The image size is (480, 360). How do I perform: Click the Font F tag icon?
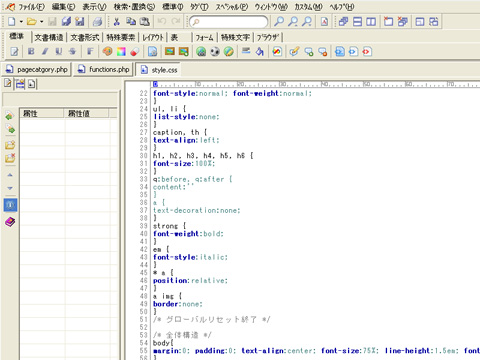click(90, 51)
